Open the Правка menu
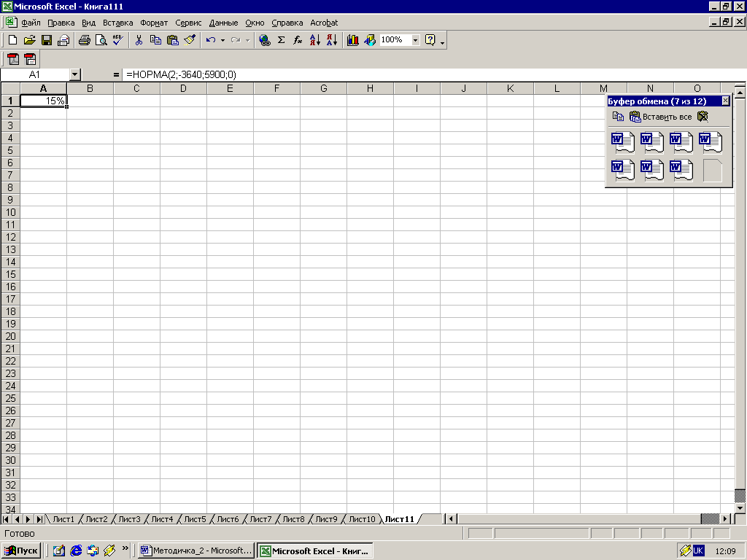The image size is (747, 560). (61, 23)
